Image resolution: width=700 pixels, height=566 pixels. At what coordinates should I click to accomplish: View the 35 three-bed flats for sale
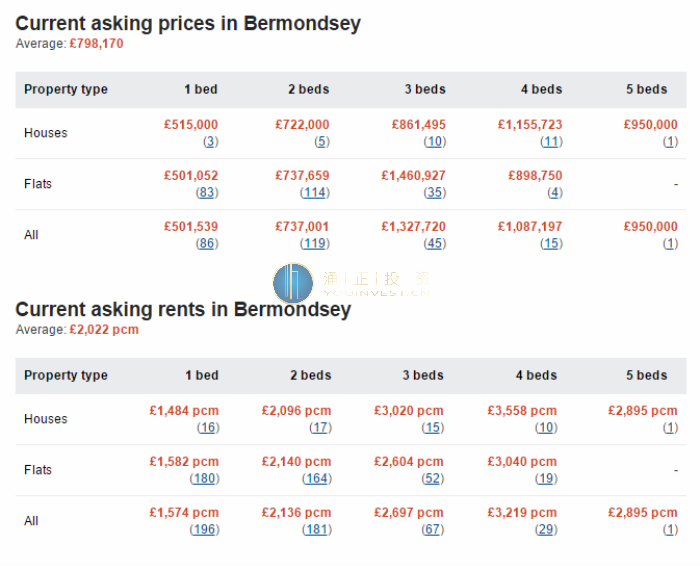coord(435,193)
